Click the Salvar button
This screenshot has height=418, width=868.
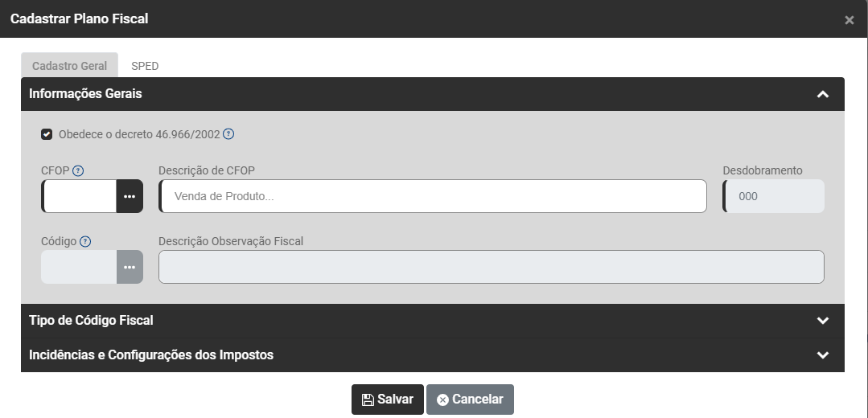387,400
